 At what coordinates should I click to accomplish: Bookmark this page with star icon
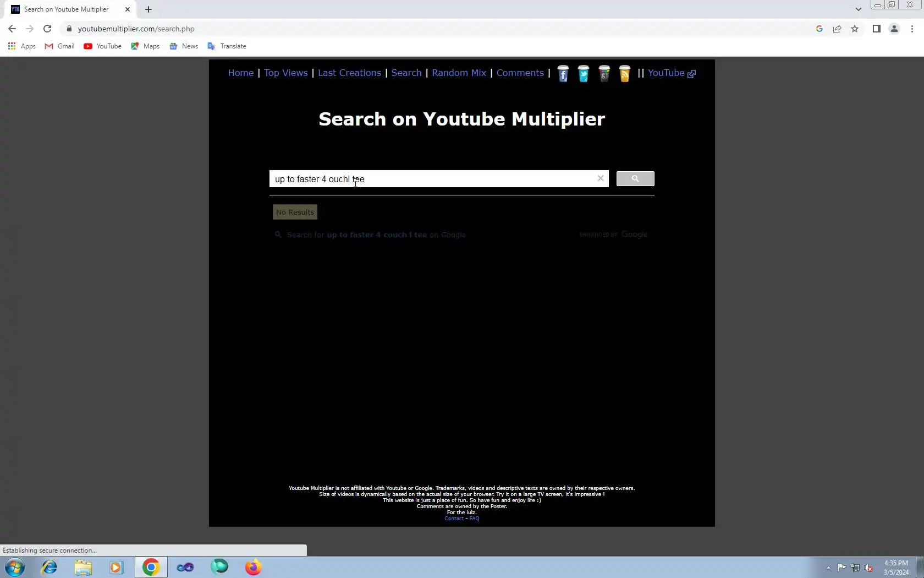coord(855,29)
